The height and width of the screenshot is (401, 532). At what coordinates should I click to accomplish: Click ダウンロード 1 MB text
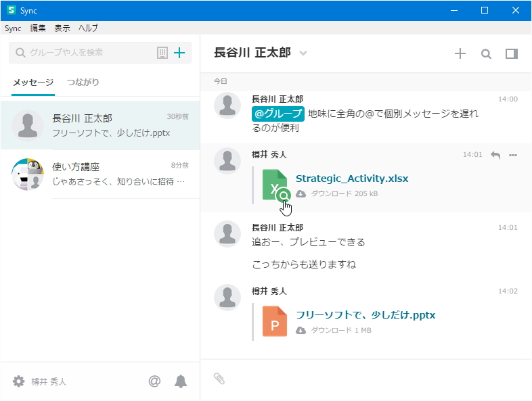click(341, 330)
